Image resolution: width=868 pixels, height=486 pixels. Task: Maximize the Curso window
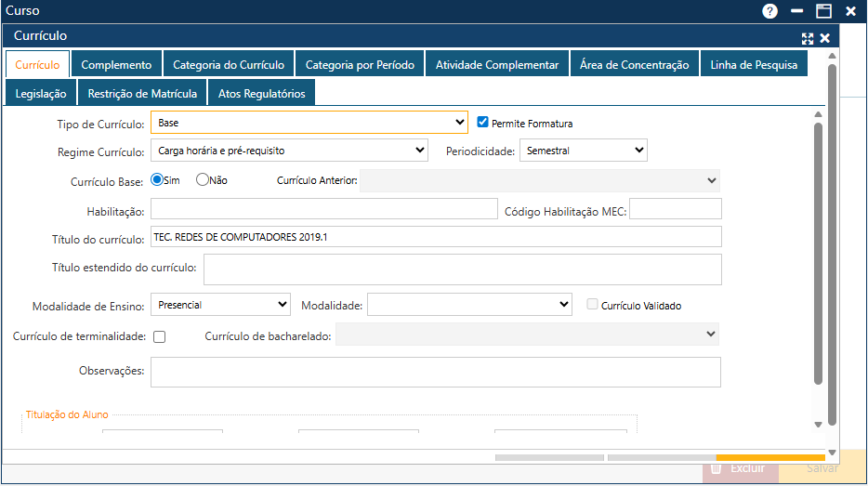coord(823,11)
